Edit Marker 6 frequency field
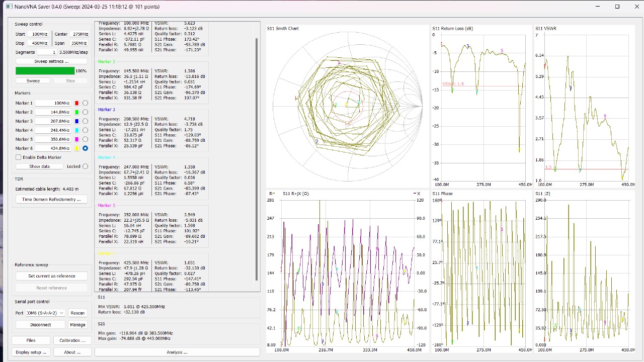This screenshot has width=644, height=362. 53,148
